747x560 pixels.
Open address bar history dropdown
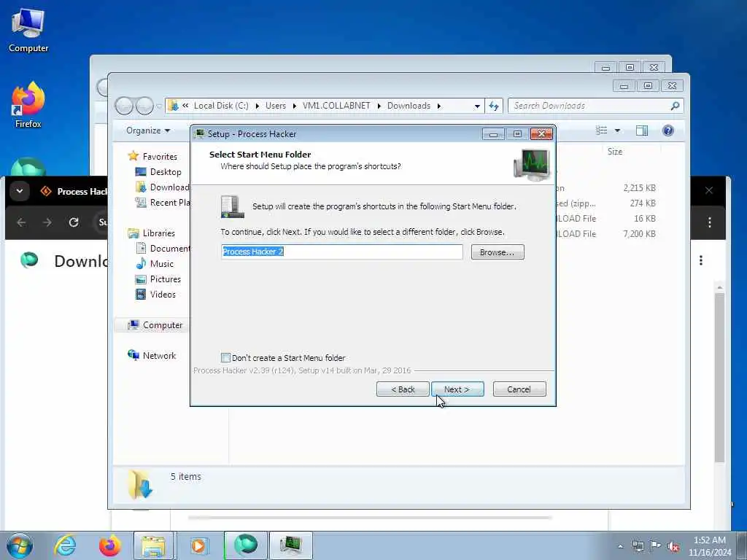[477, 106]
